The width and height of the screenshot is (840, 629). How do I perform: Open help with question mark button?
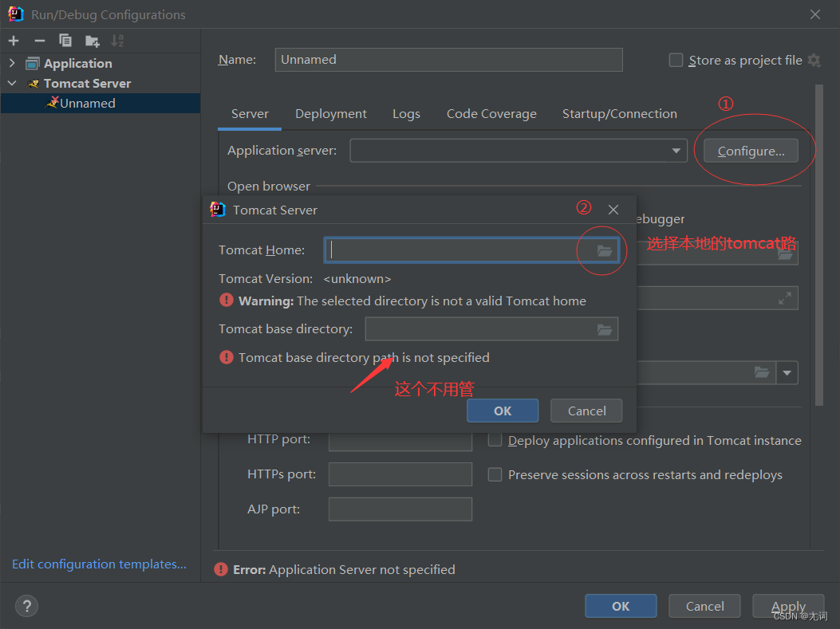pos(27,606)
